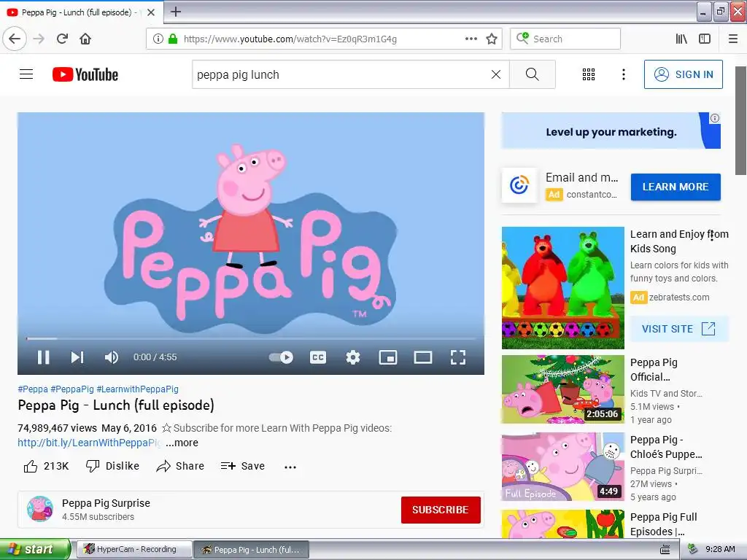Enable miniplayer mode
The width and height of the screenshot is (747, 560).
tap(388, 357)
